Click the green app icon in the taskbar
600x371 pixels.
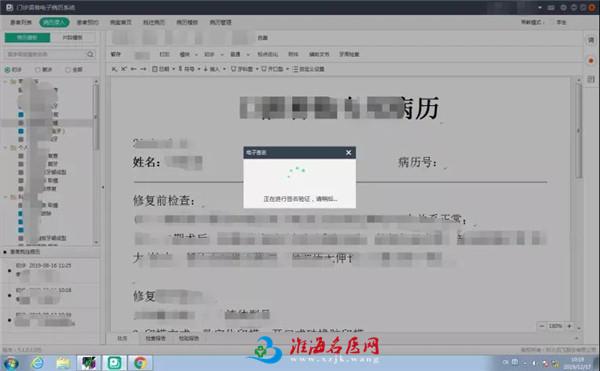[x=114, y=362]
